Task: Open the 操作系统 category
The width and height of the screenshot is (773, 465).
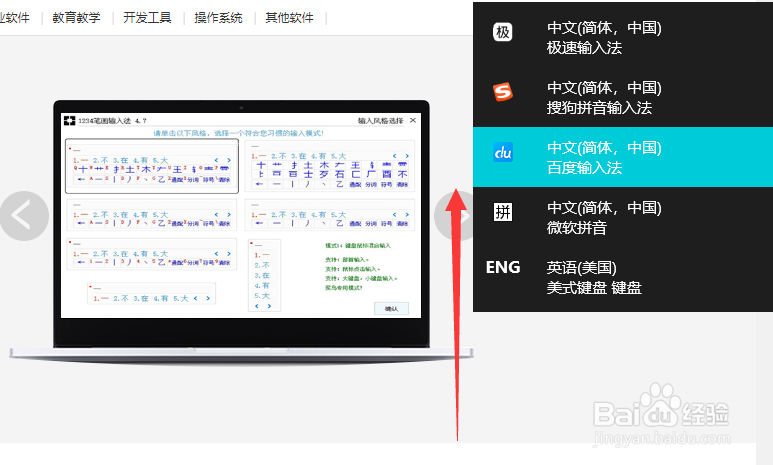Action: [x=218, y=18]
